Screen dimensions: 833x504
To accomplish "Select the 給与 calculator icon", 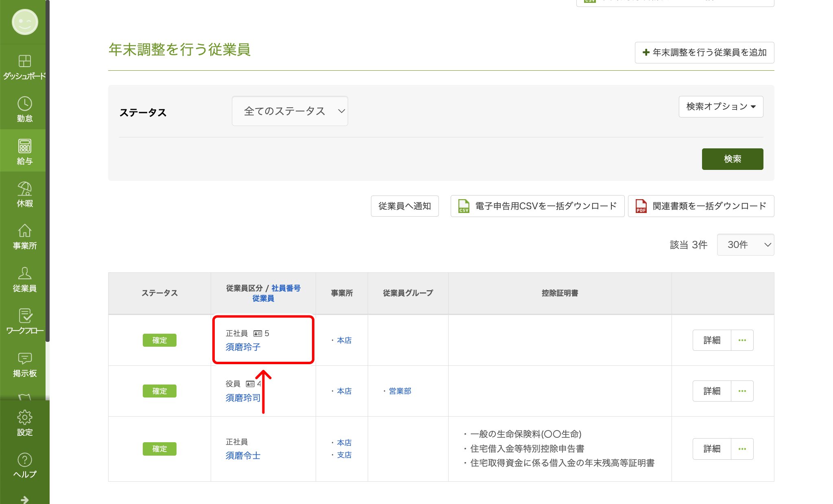I will 24,146.
